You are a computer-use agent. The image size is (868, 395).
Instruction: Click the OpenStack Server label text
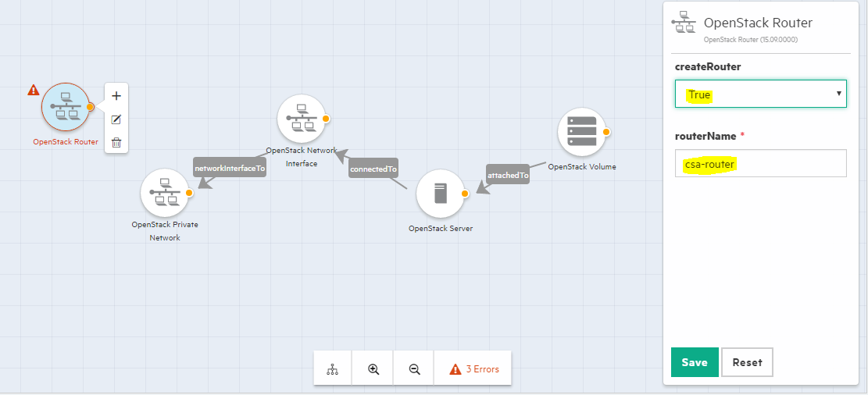[x=441, y=228]
